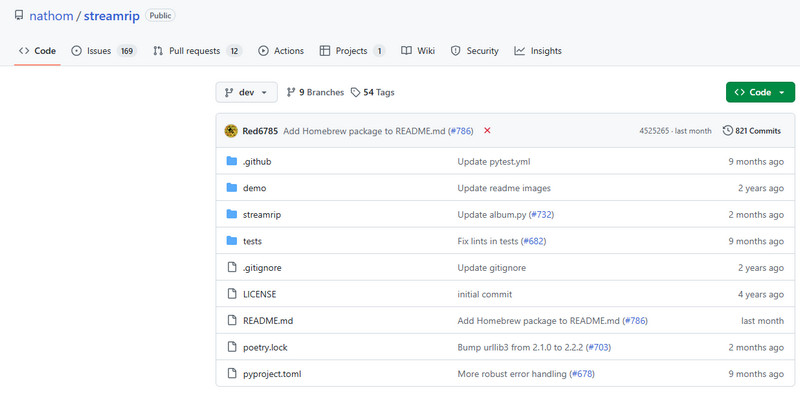Open the Projects tab

[352, 51]
